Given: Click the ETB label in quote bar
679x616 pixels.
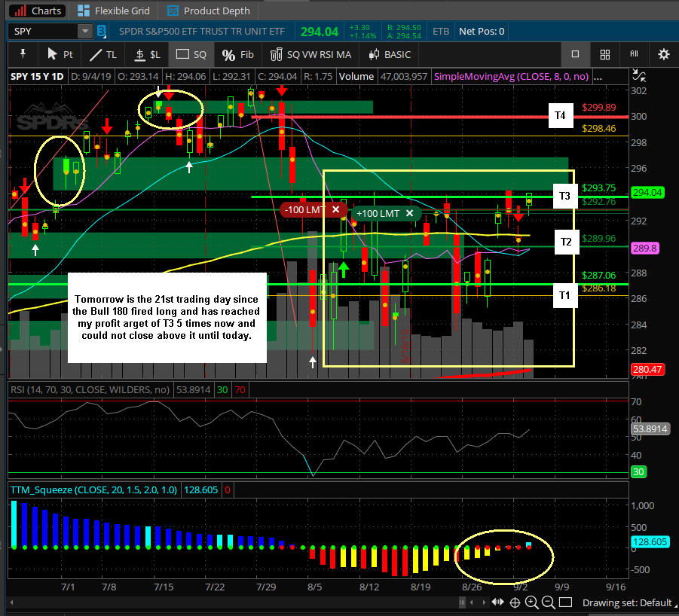Looking at the screenshot, I should (441, 31).
